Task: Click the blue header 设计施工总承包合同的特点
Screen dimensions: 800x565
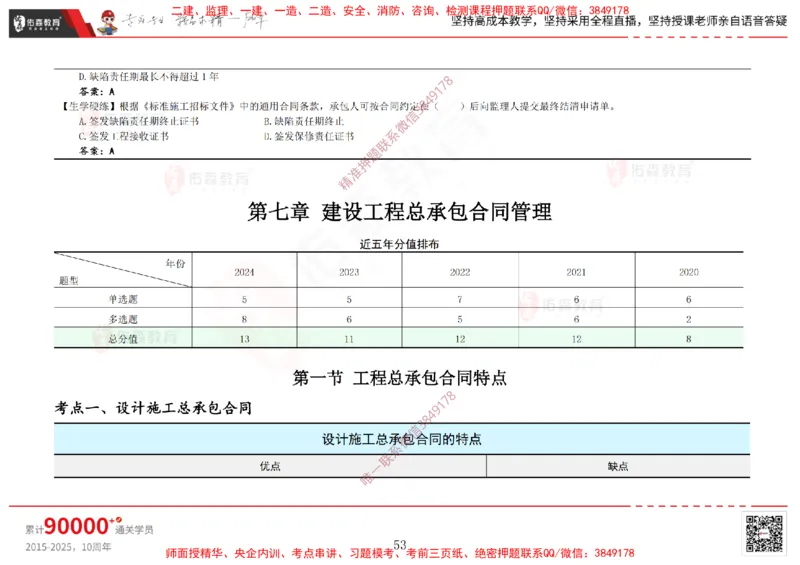Action: pyautogui.click(x=402, y=439)
